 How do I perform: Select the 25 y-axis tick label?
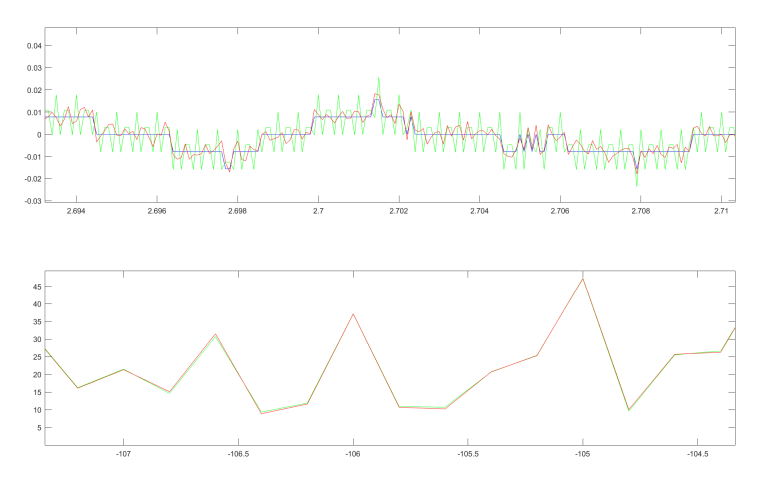(x=38, y=357)
